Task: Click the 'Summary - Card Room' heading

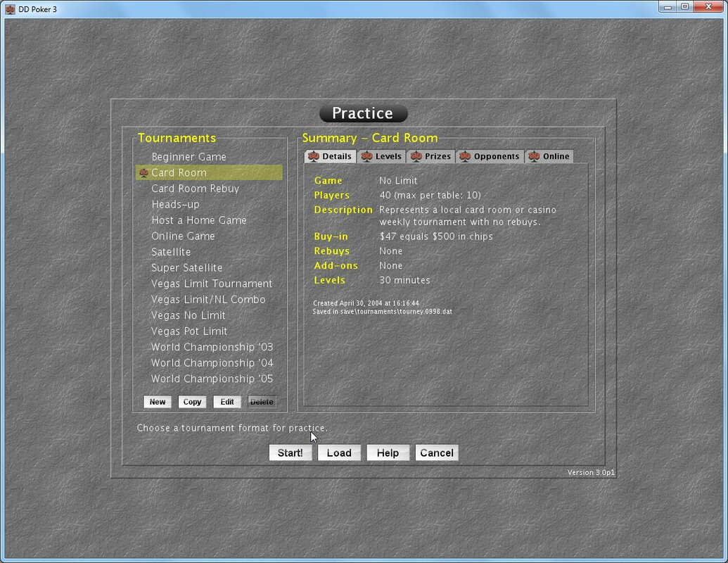Action: tap(369, 138)
